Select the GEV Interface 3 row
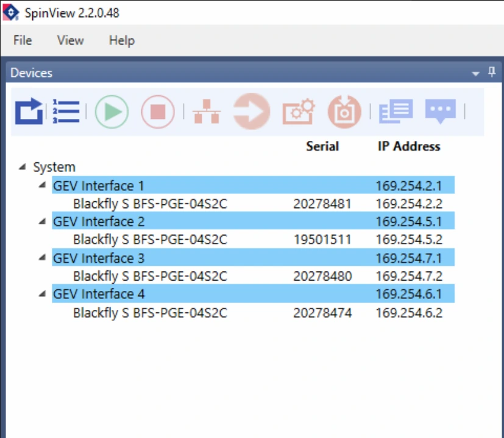This screenshot has width=504, height=438. coord(254,257)
